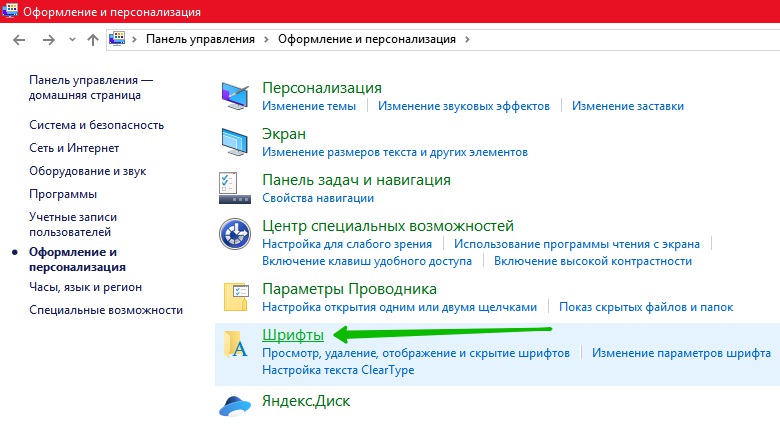Open Панель управления — домашняя страница
The width and height of the screenshot is (780, 436).
pyautogui.click(x=91, y=88)
